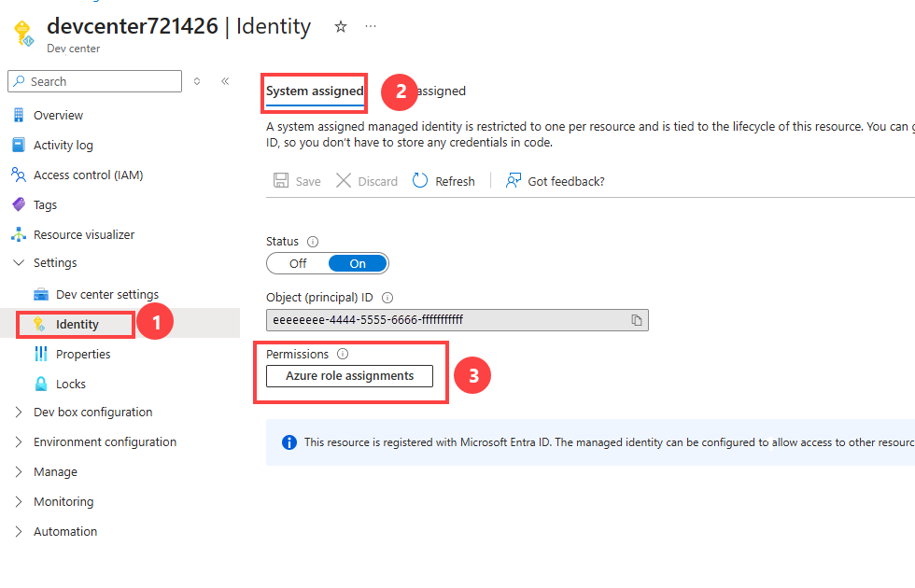This screenshot has width=915, height=588.
Task: Open the ellipsis more options menu
Action: [371, 26]
